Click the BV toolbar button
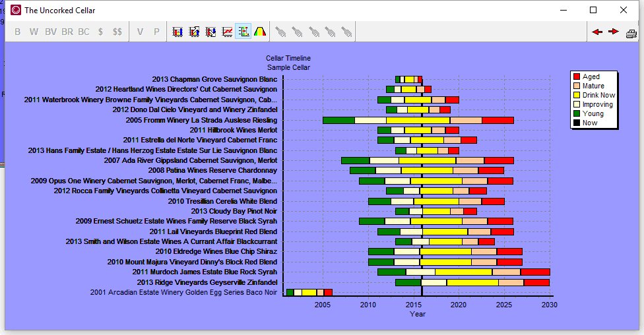 51,32
